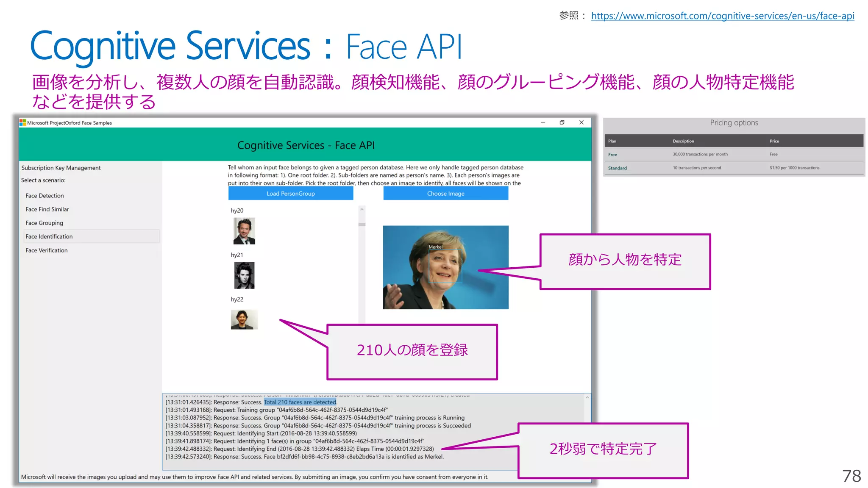Click the 'Select a scenario:' label
The width and height of the screenshot is (868, 488).
coord(43,180)
